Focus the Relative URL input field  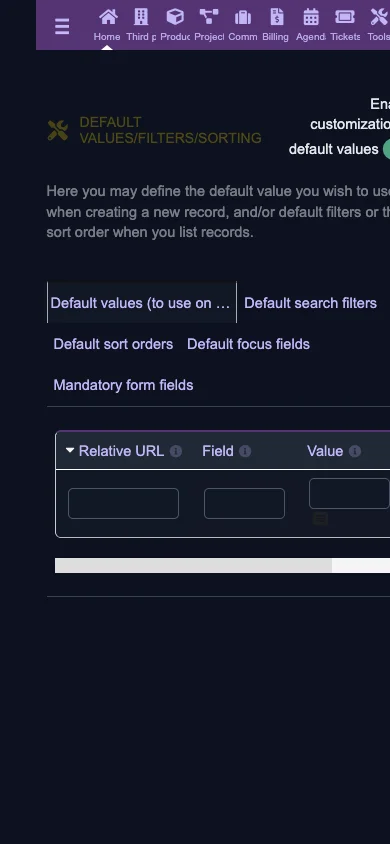click(123, 503)
